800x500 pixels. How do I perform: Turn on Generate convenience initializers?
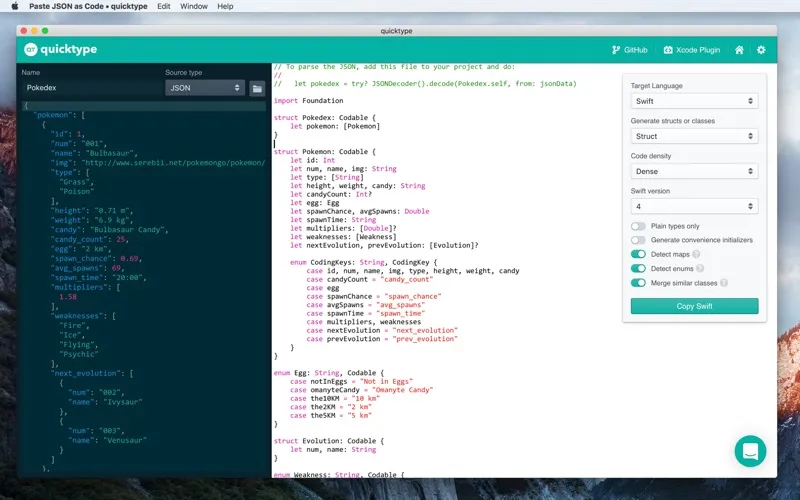click(x=638, y=240)
